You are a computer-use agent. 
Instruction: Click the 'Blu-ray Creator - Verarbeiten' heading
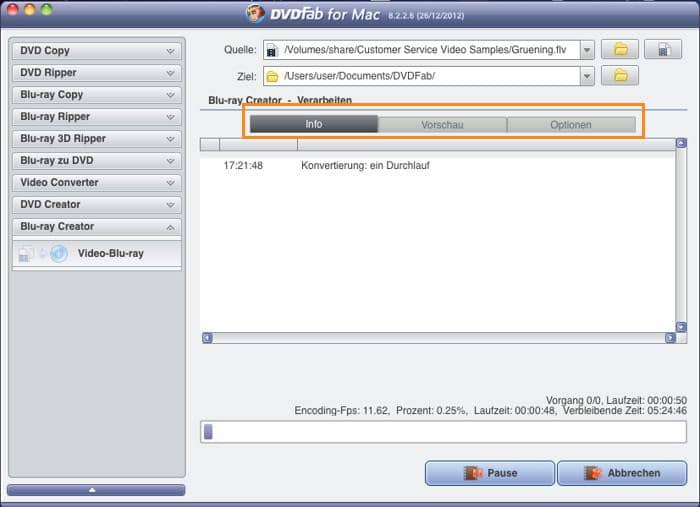point(280,100)
